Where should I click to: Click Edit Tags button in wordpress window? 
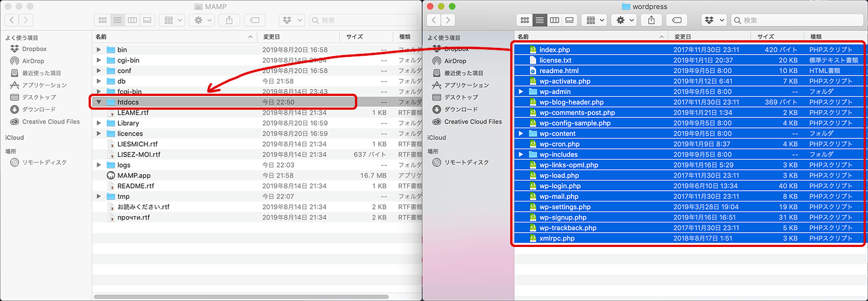(x=677, y=20)
